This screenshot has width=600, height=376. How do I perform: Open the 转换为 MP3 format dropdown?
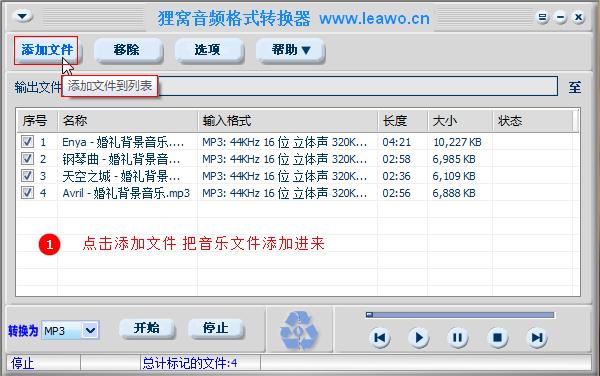click(90, 330)
